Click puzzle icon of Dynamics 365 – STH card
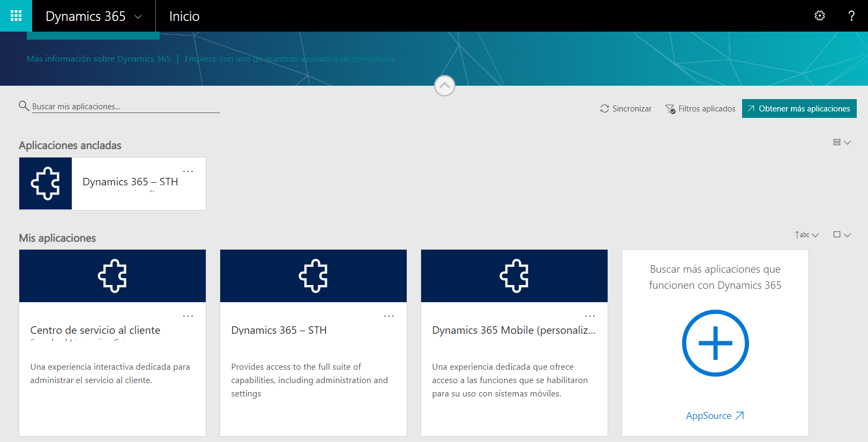 point(313,276)
